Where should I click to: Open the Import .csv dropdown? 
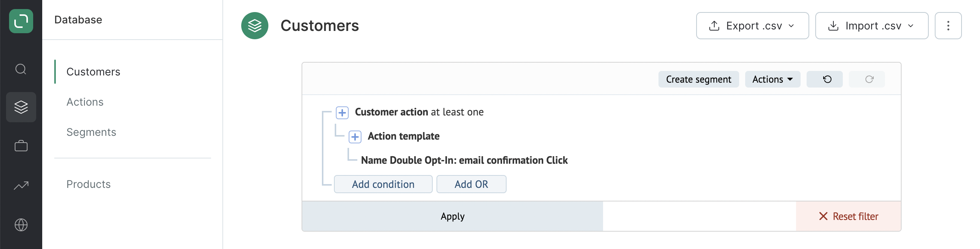point(871,26)
